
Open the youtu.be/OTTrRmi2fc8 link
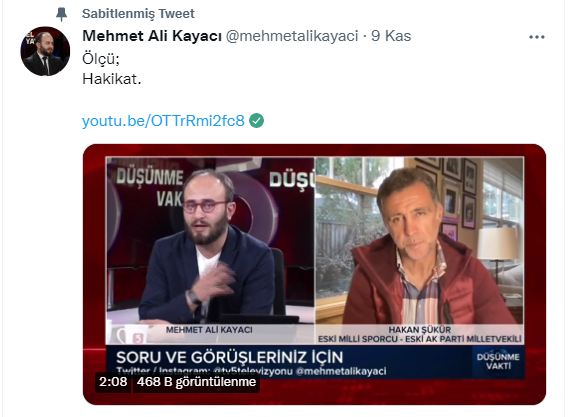[163, 121]
